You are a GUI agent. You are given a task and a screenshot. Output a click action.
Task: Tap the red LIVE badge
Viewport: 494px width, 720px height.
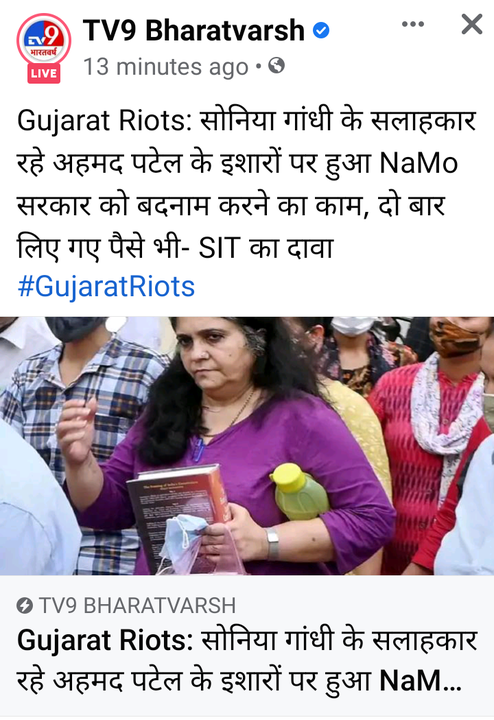pos(44,73)
